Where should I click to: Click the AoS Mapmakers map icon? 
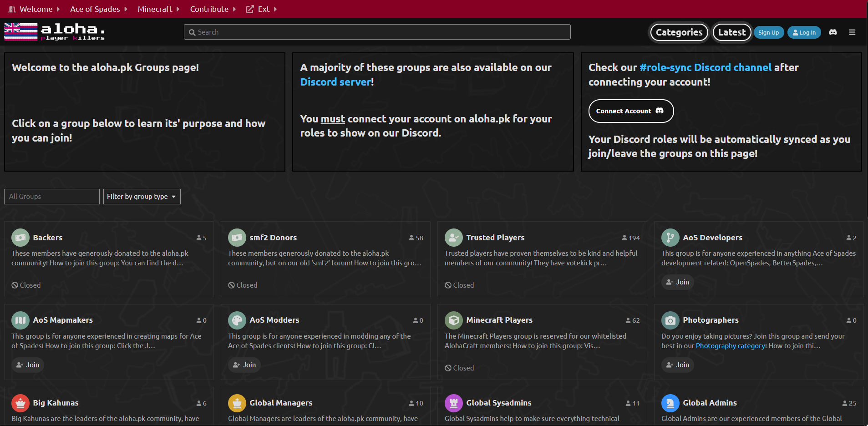pyautogui.click(x=20, y=320)
